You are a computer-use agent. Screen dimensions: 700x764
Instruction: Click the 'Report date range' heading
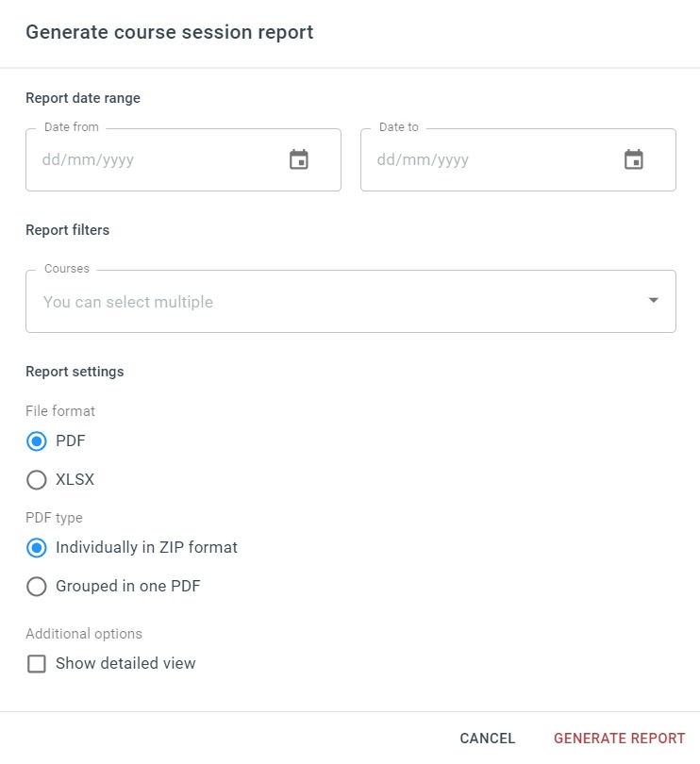(83, 98)
